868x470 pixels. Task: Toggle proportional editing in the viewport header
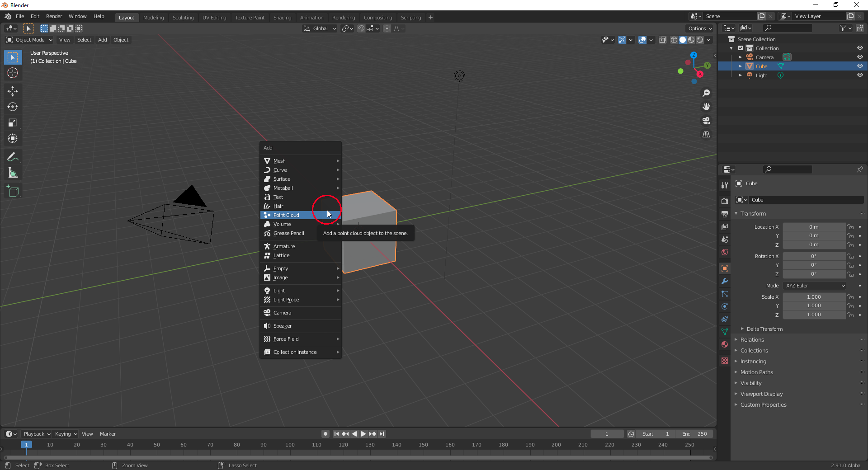tap(387, 28)
